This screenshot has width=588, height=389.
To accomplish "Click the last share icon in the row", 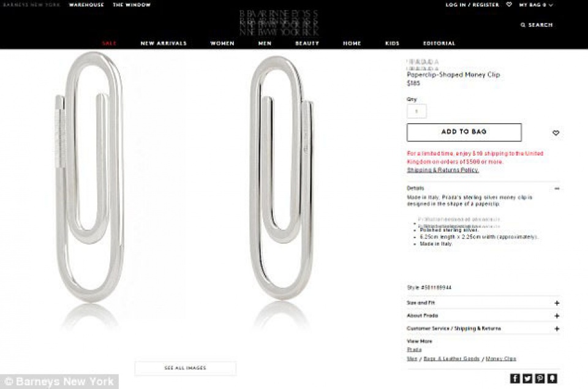I will tap(552, 379).
